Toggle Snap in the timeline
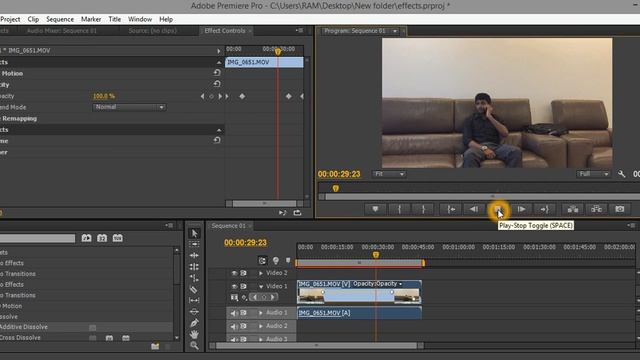 pos(262,260)
